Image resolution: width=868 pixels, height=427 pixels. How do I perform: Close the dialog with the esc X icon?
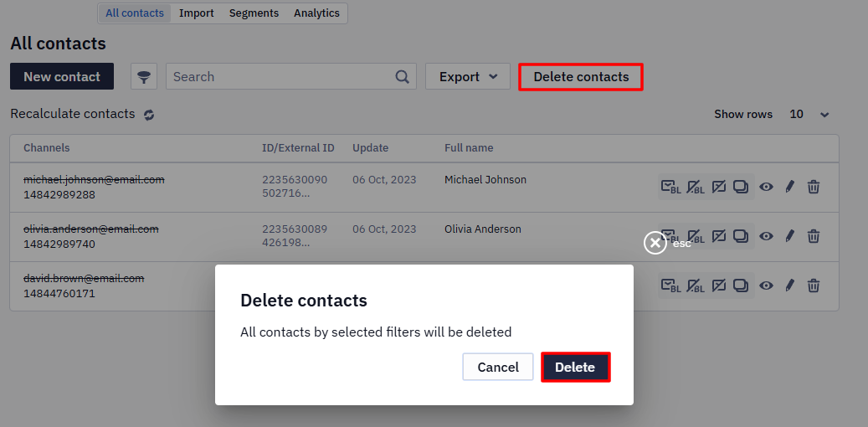[655, 243]
